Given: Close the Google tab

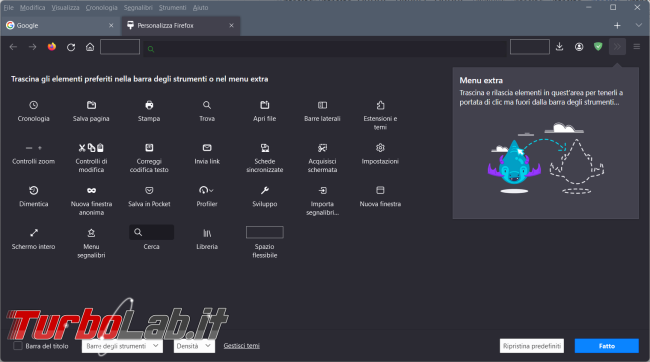Looking at the screenshot, I should pos(111,25).
